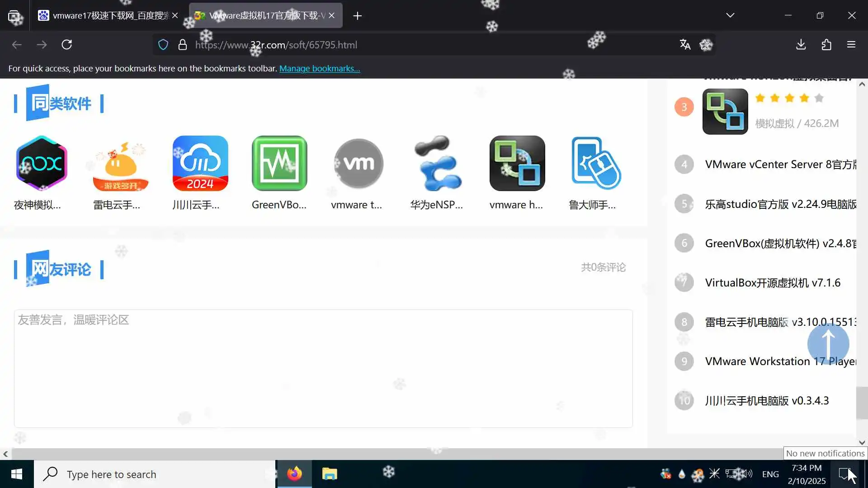Open the Firefox downloads panel
The height and width of the screenshot is (488, 868).
coord(801,44)
